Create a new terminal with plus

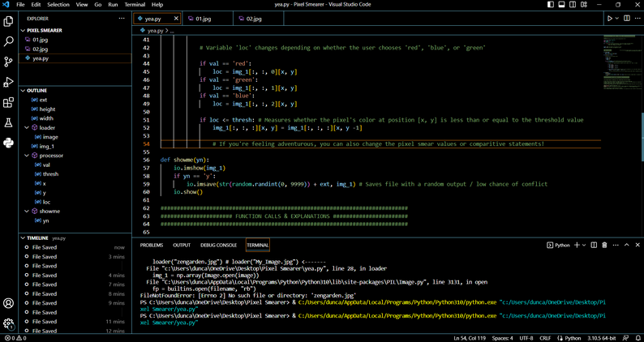[577, 245]
